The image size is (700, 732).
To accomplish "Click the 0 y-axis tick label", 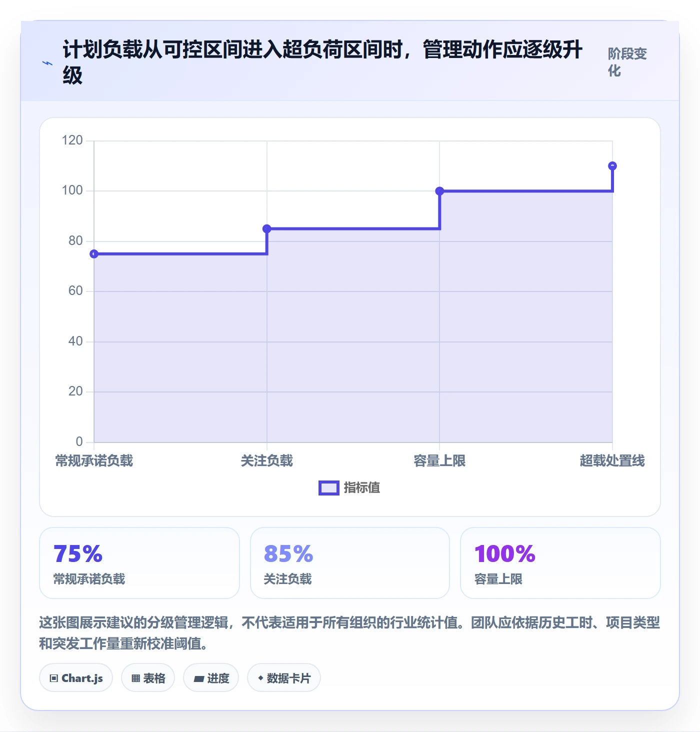I will [79, 442].
